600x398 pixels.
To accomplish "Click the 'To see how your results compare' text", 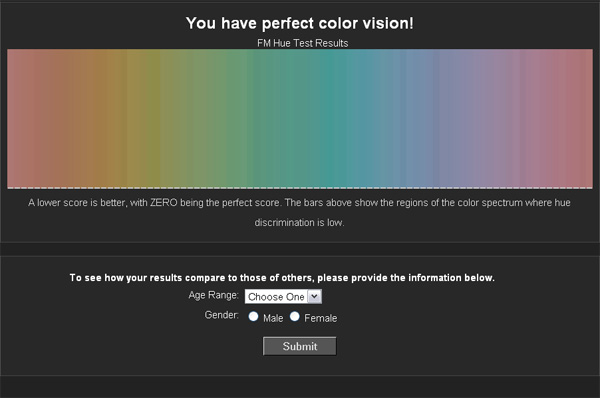I will (x=282, y=278).
